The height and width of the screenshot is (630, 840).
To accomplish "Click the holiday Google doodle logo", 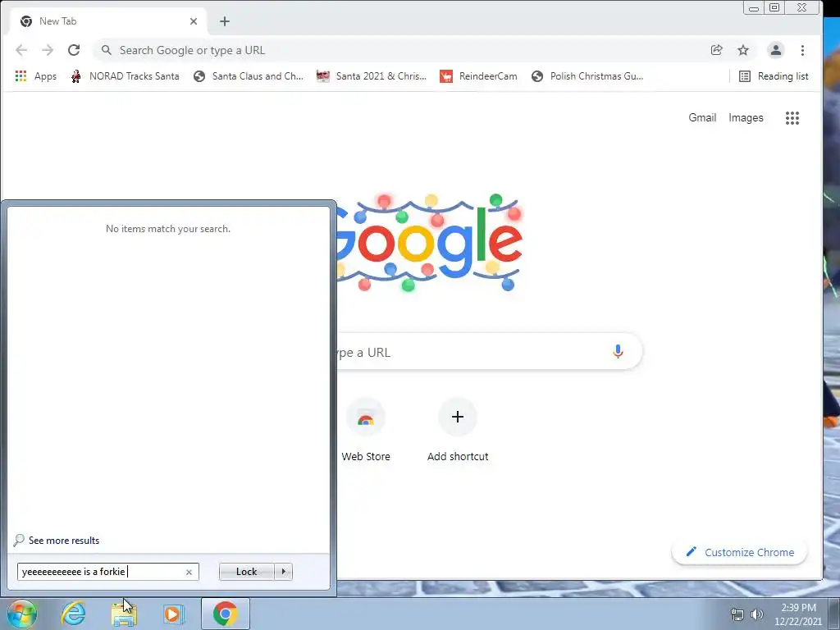I will coord(429,243).
